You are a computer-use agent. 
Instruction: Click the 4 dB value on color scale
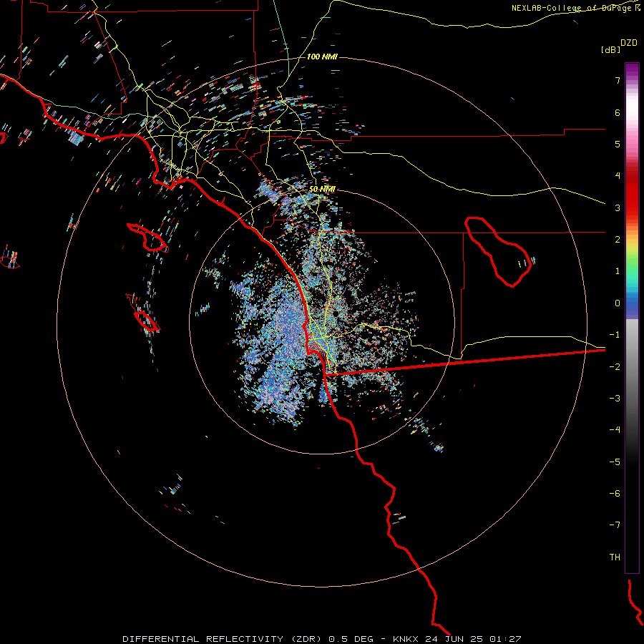(x=618, y=176)
